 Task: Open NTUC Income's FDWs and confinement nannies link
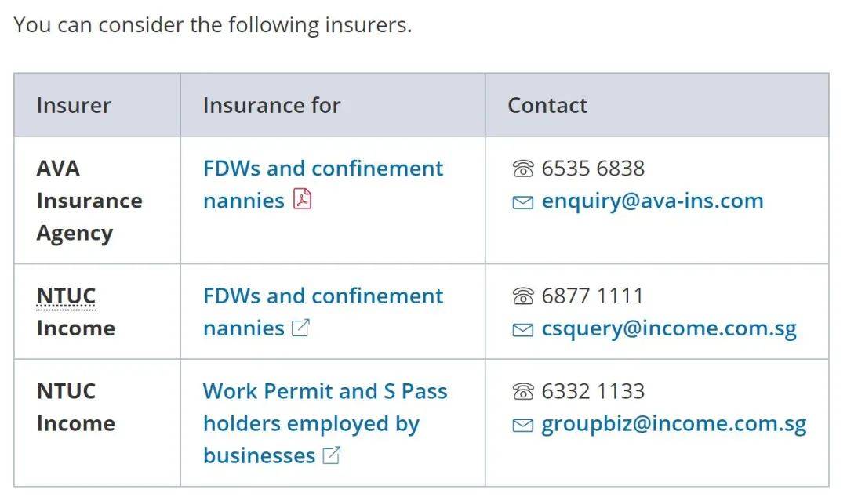point(322,296)
